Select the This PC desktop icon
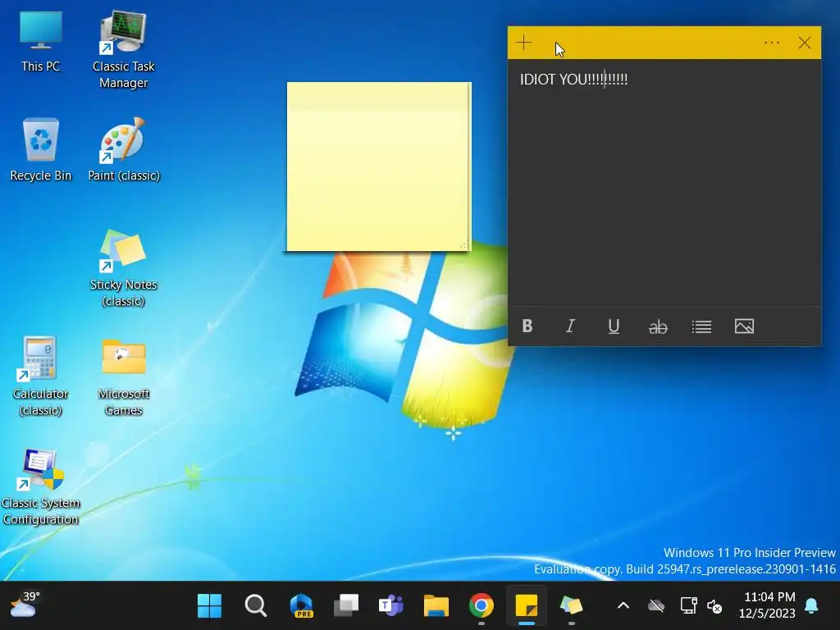The width and height of the screenshot is (840, 630). [41, 42]
